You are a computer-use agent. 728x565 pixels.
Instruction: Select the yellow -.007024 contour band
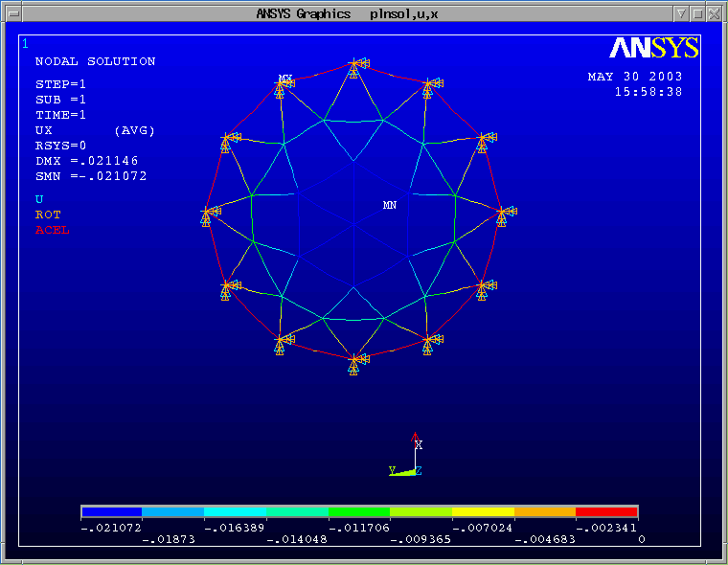click(x=483, y=511)
